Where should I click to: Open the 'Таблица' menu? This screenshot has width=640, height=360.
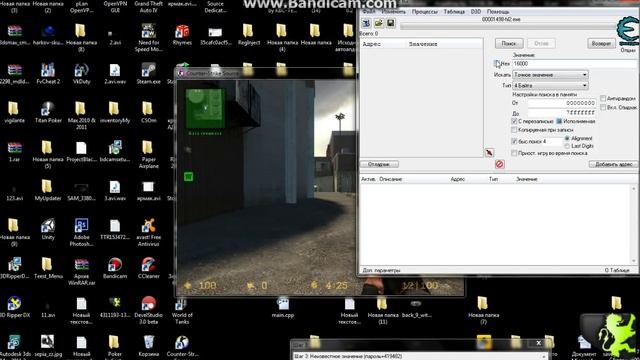click(454, 11)
